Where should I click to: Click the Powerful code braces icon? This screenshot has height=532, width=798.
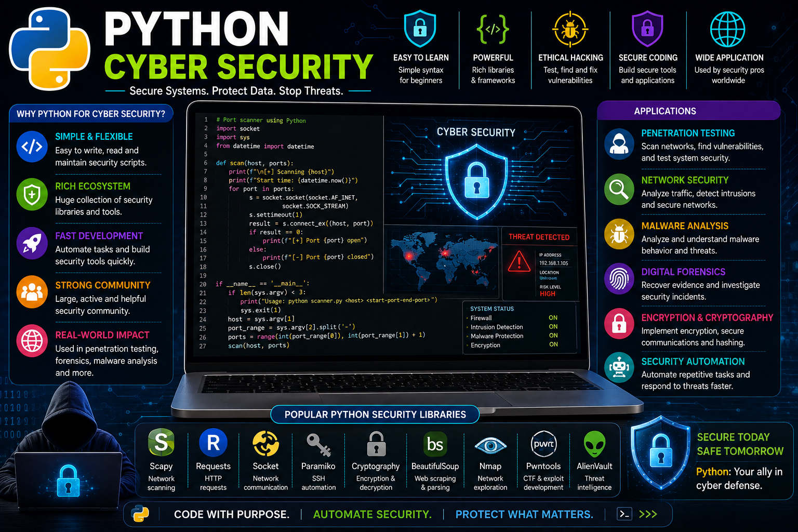493,29
